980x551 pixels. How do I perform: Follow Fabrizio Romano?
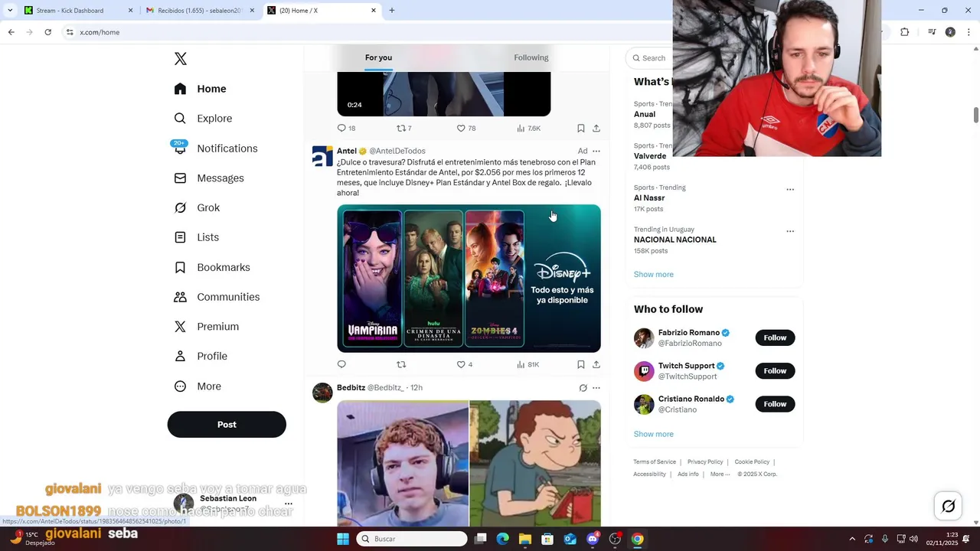(x=775, y=337)
